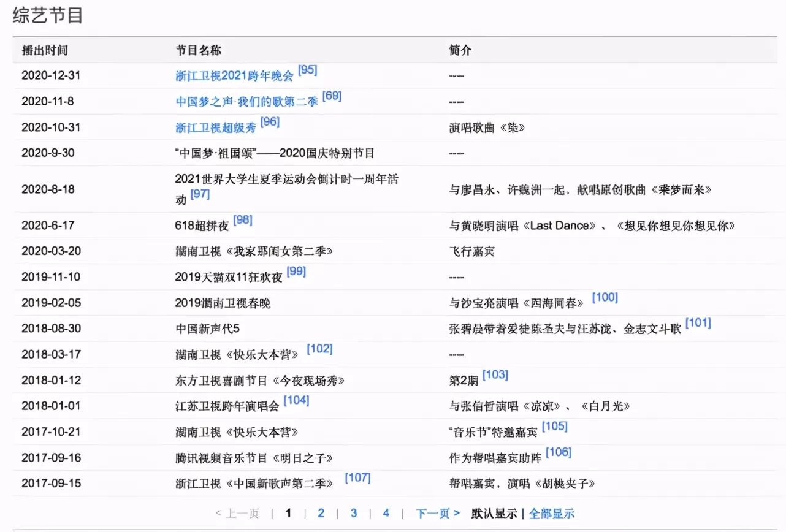Click 下一页 next page link
786x532 pixels.
(438, 514)
